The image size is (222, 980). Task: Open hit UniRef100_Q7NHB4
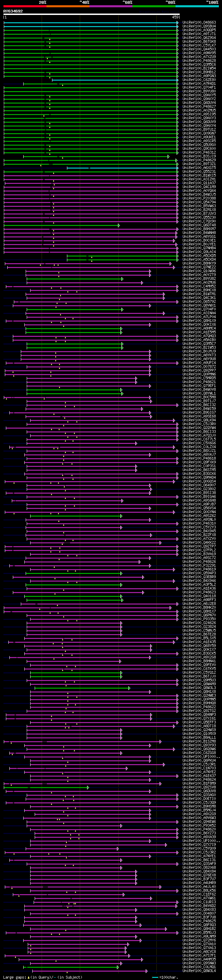click(x=199, y=248)
